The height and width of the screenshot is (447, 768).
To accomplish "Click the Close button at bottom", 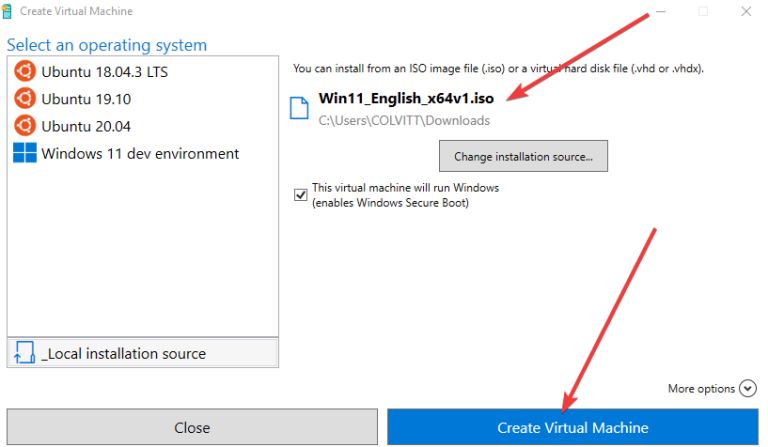I will coord(192,427).
